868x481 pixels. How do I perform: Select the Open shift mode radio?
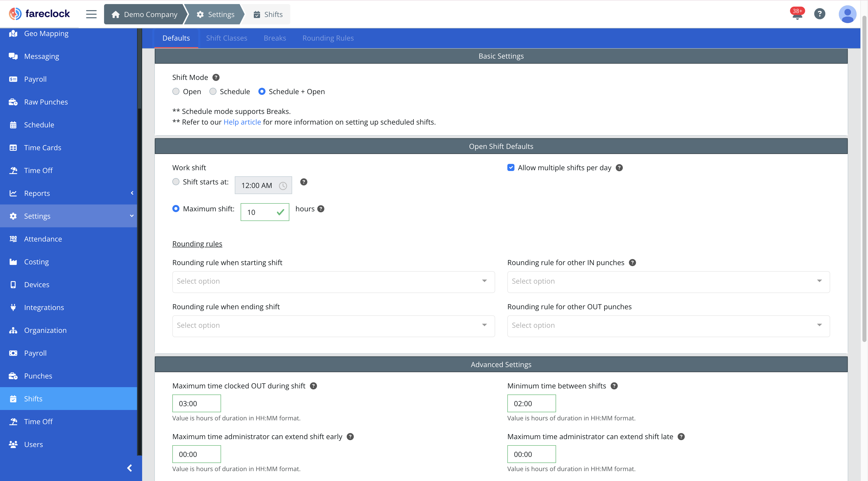tap(176, 92)
